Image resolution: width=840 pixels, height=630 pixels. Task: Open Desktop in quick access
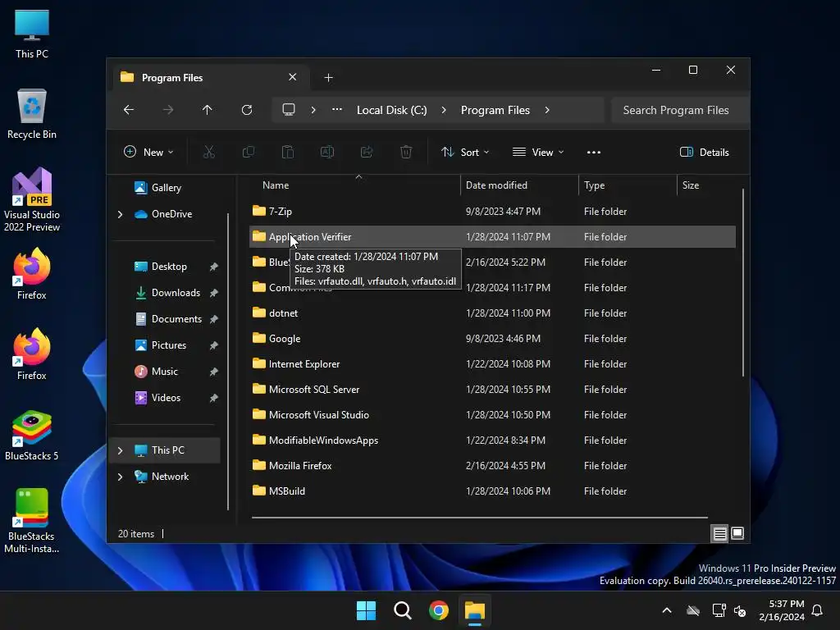[161, 267]
